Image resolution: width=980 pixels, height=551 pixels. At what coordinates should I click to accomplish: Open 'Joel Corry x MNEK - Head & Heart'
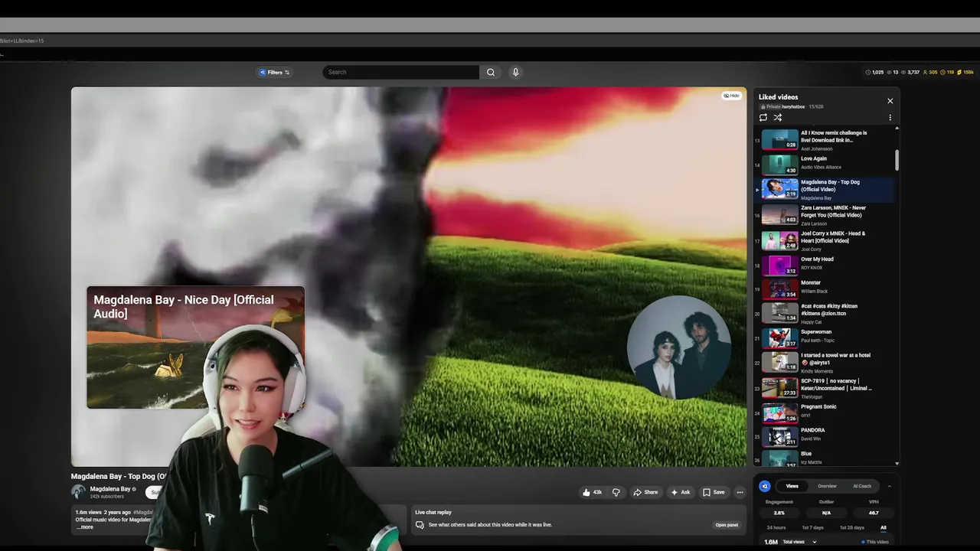coord(825,240)
